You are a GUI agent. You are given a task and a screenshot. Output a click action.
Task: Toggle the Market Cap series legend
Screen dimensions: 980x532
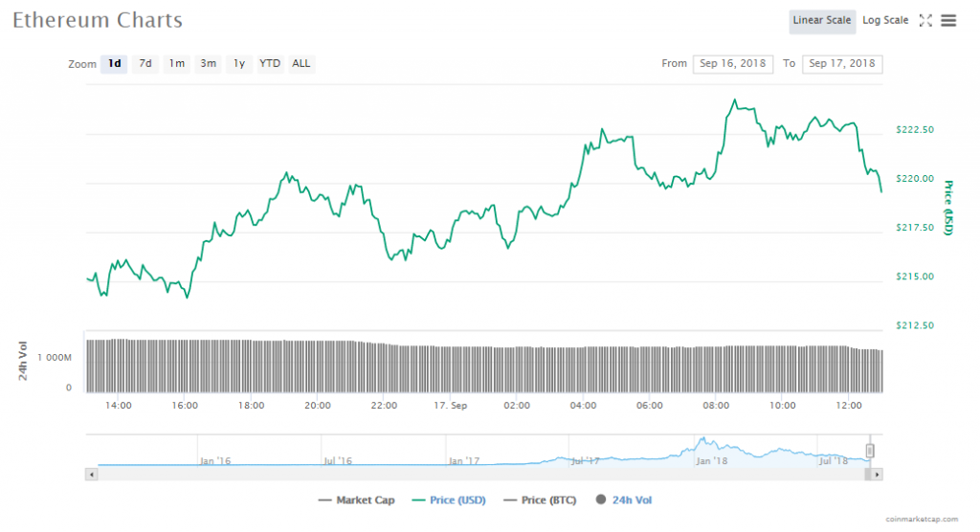353,499
